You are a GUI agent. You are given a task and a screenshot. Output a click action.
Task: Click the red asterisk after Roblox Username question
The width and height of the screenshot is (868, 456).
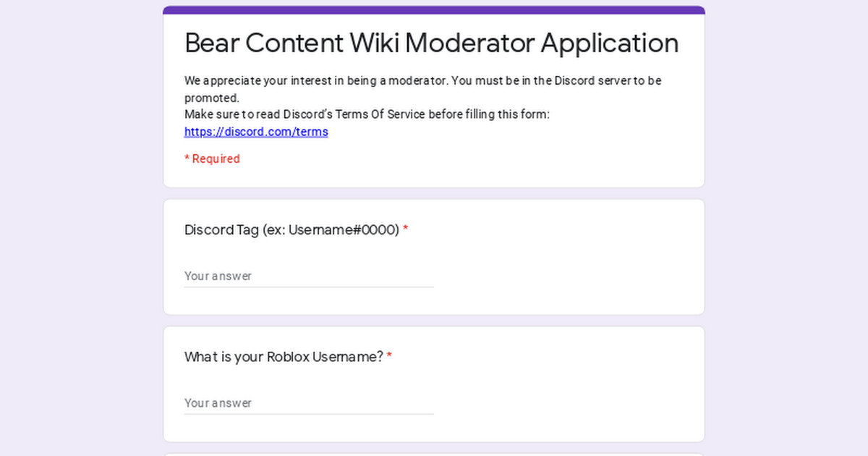(x=389, y=357)
